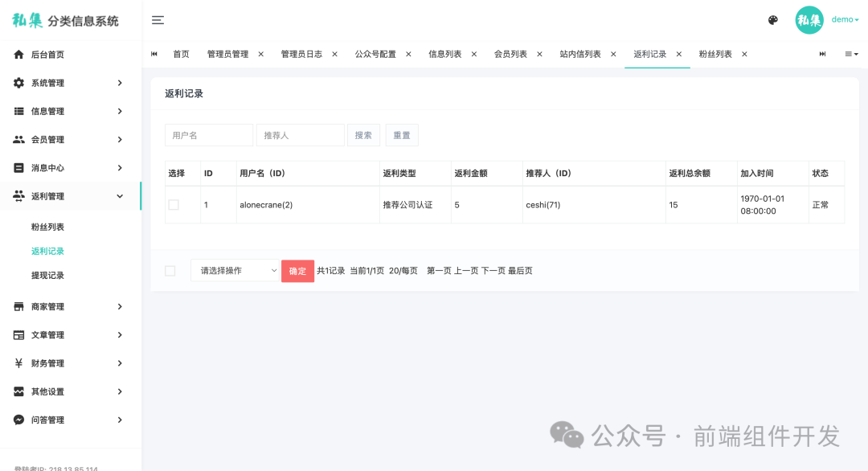The image size is (868, 471).
Task: Open the demo user dropdown
Action: coord(845,19)
